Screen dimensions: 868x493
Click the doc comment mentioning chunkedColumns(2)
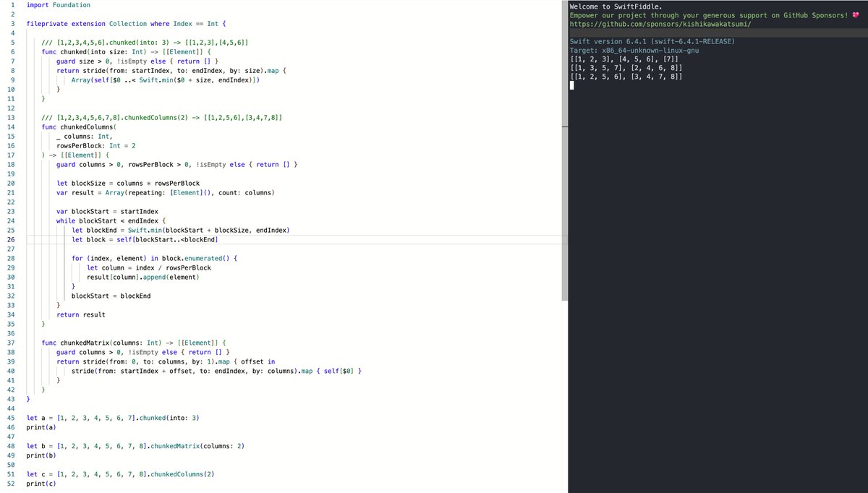(161, 117)
